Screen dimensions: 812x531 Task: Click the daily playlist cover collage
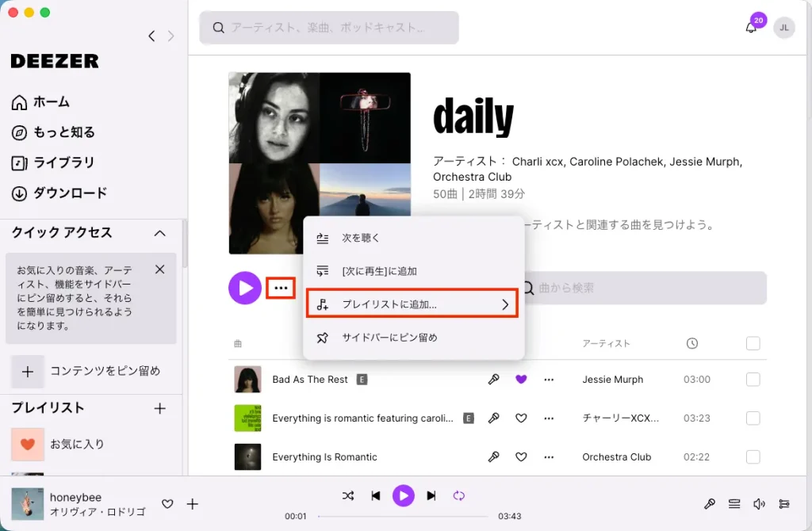click(320, 163)
